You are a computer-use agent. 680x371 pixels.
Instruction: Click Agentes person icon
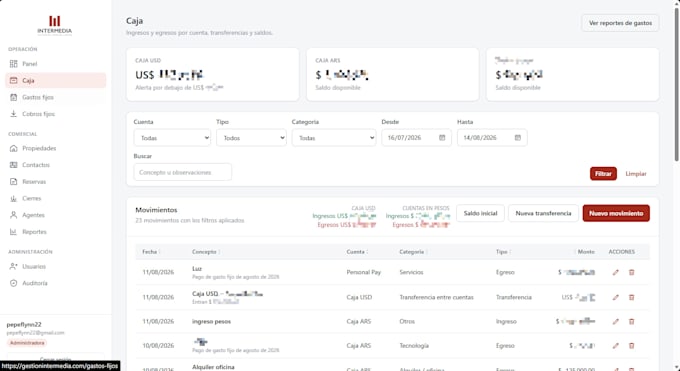(x=13, y=215)
